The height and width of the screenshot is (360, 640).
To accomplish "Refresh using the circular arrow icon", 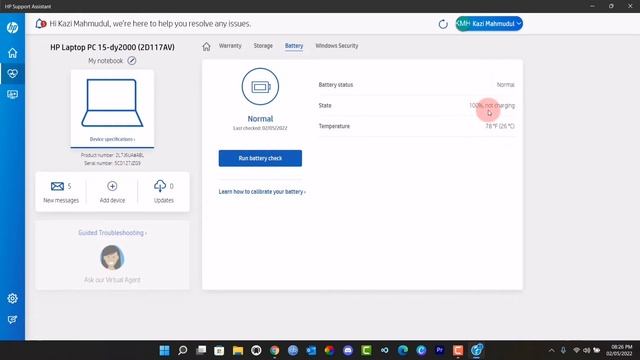I will click(443, 24).
